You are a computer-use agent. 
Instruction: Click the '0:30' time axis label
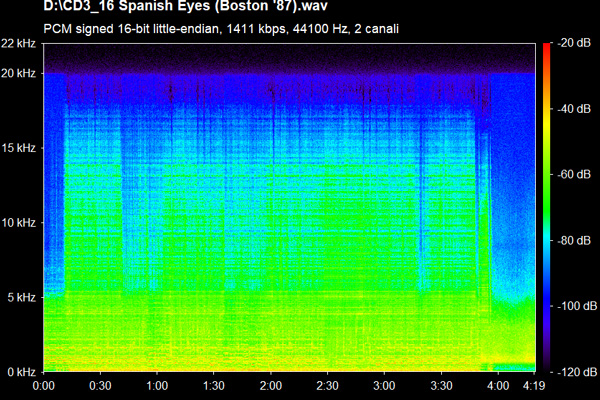click(x=100, y=385)
